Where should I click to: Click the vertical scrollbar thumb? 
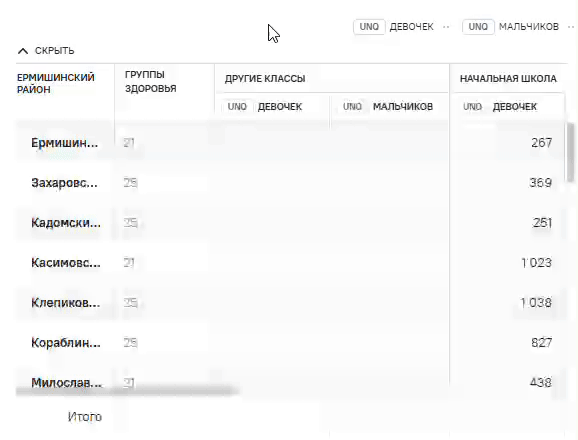[x=571, y=152]
